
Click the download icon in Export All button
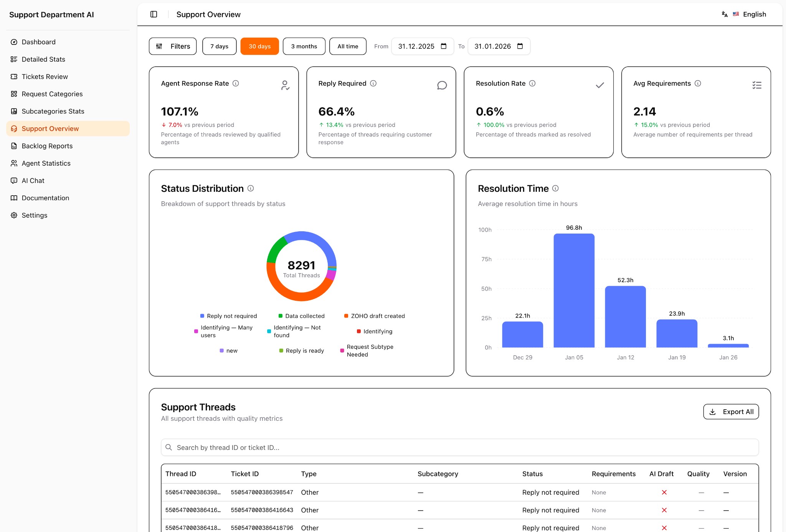713,412
